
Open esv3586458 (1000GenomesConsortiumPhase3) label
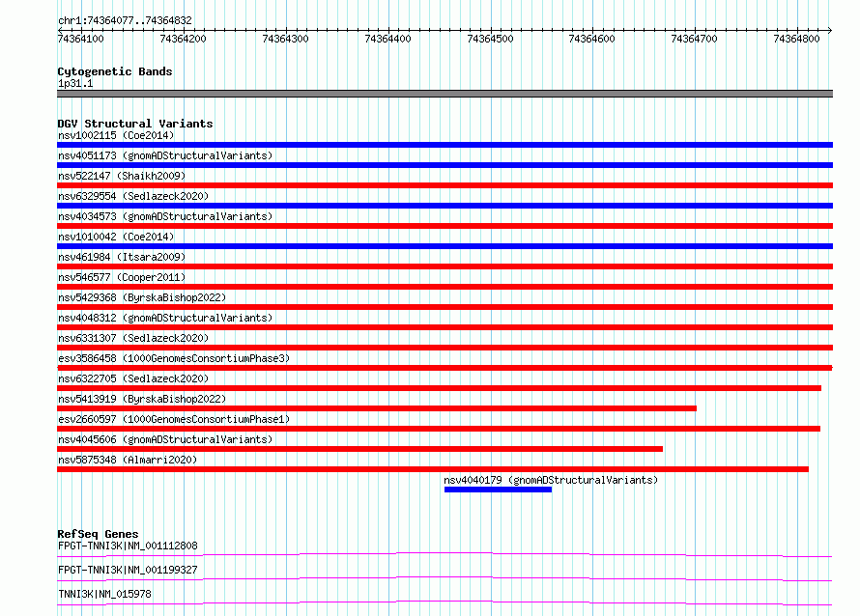click(x=174, y=358)
